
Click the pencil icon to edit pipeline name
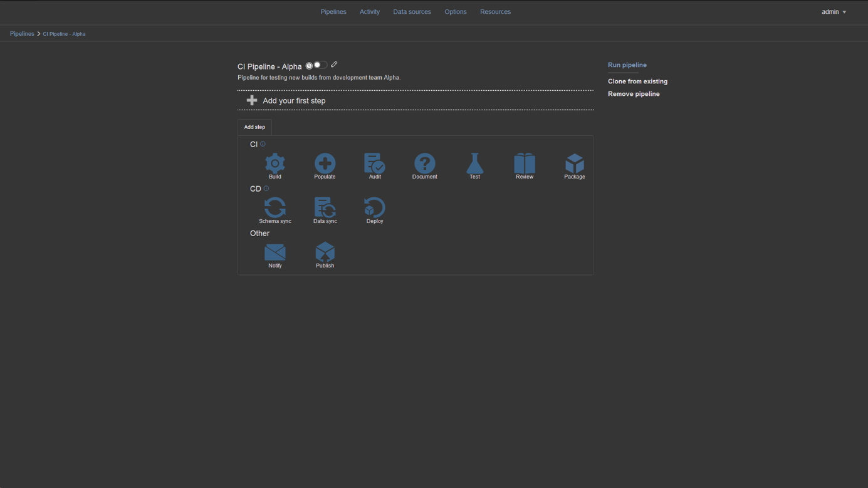(x=334, y=65)
